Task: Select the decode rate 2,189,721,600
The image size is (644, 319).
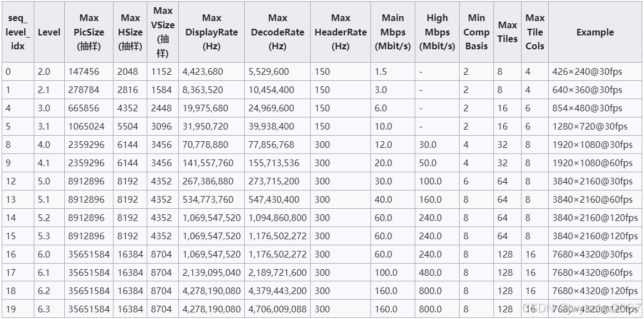Action: point(277,272)
